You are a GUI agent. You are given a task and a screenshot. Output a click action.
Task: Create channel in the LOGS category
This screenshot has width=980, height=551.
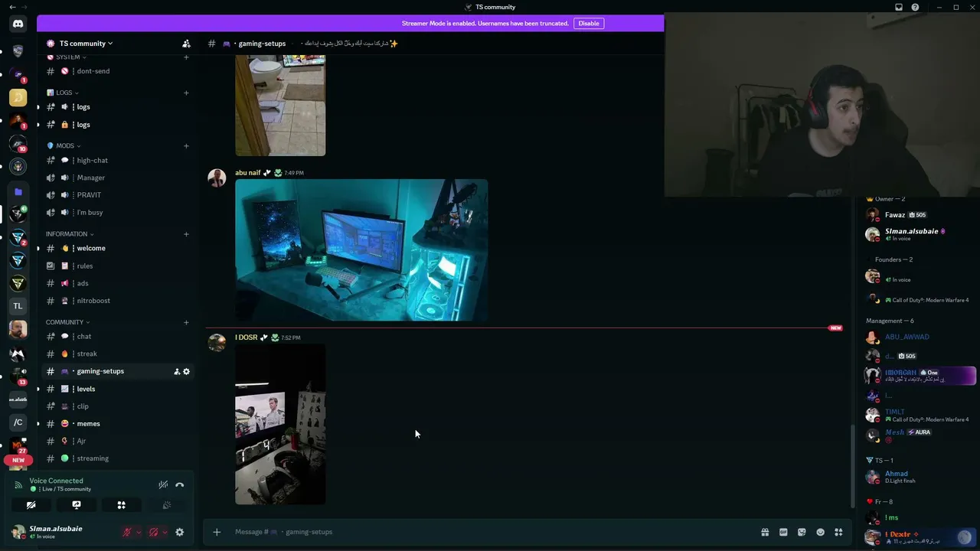pyautogui.click(x=186, y=93)
